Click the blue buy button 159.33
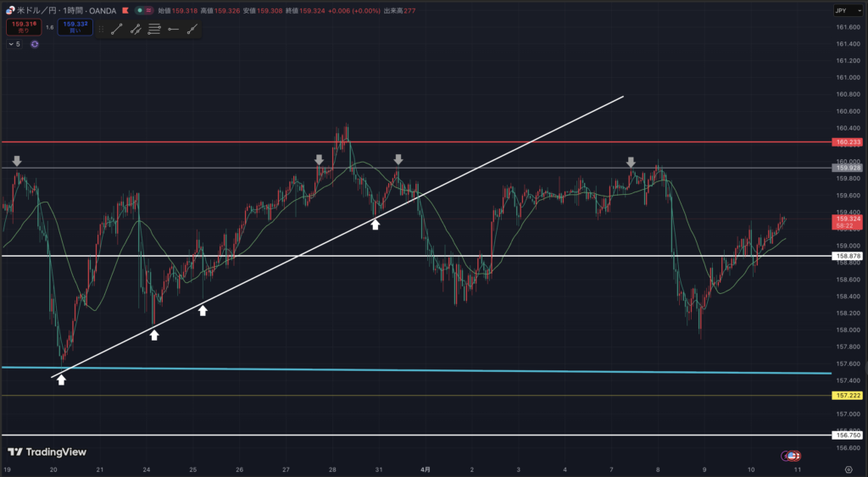Screen dimensions: 868x477 click(x=74, y=27)
